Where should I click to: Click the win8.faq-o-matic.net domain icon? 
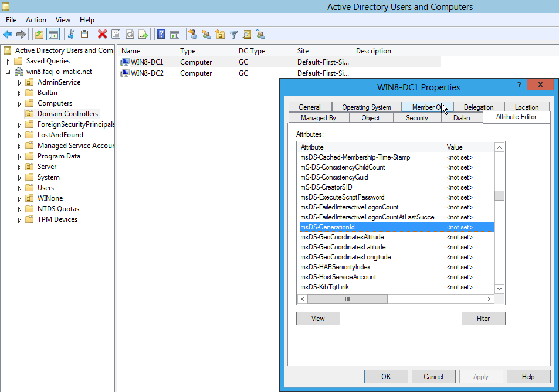[19, 72]
